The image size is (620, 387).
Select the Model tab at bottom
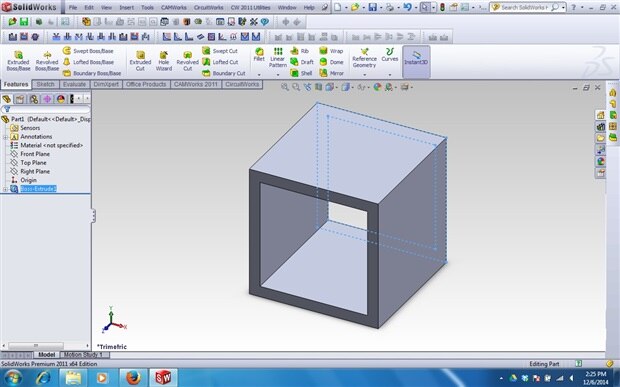[x=47, y=355]
